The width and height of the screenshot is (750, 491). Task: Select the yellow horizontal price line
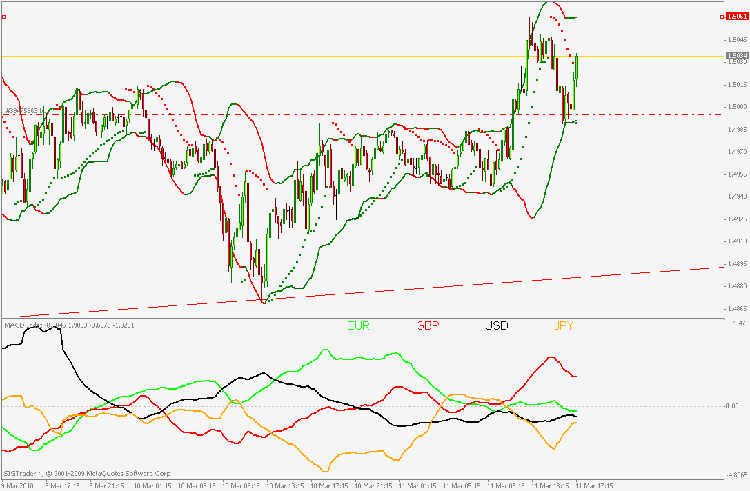(x=364, y=56)
